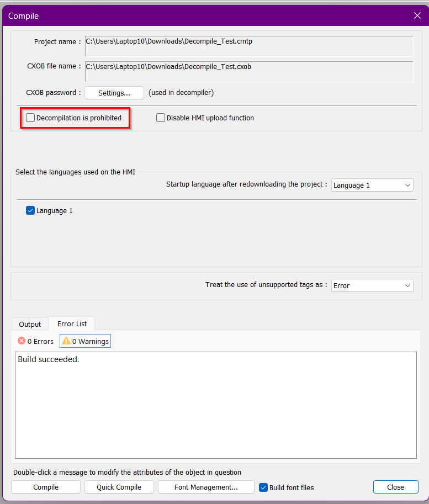The height and width of the screenshot is (504, 429).
Task: Click the CXOB file name field
Action: (x=248, y=71)
